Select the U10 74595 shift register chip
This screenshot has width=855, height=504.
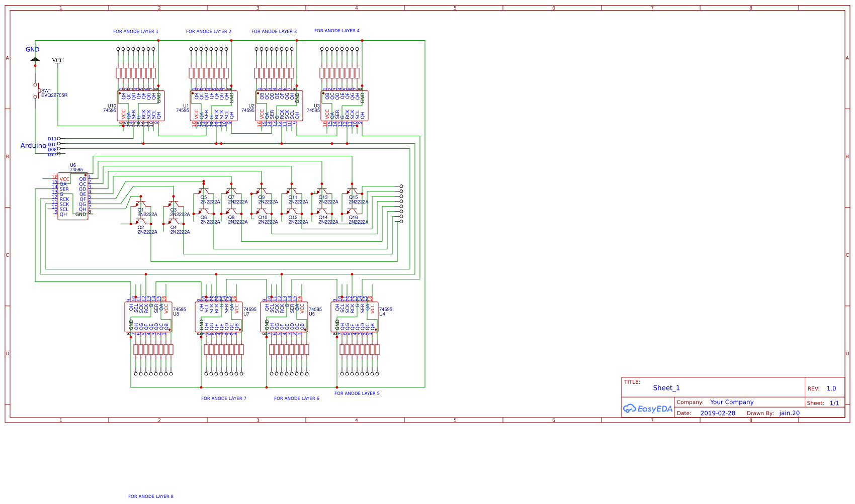(x=141, y=106)
